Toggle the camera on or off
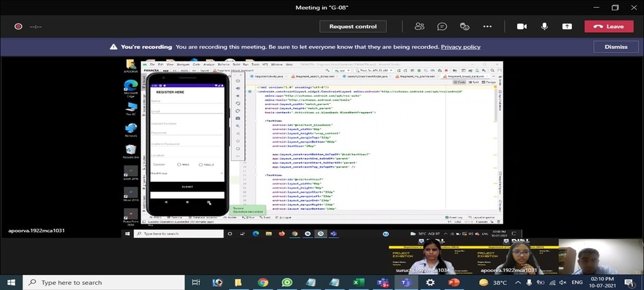644x290 pixels. point(522,26)
